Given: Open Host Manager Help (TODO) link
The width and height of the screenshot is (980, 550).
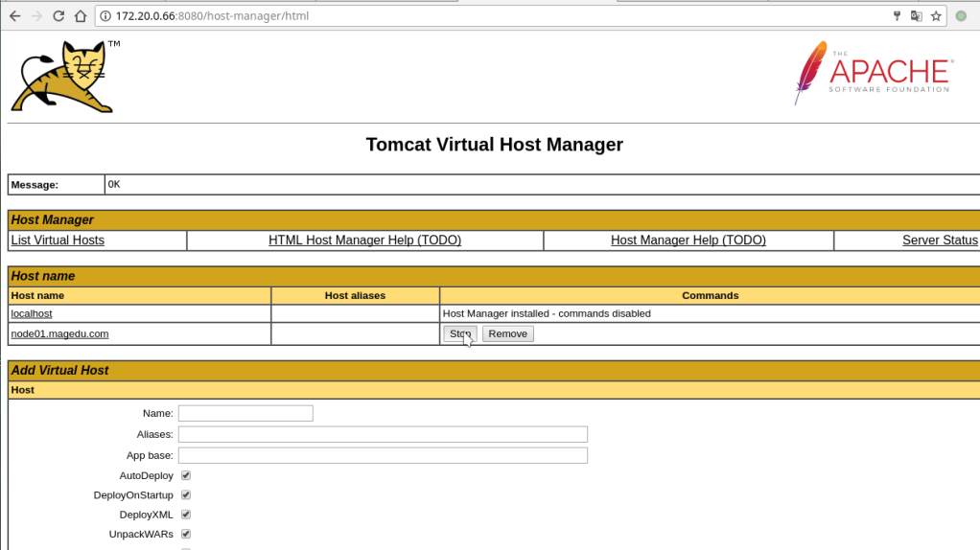Looking at the screenshot, I should point(688,241).
